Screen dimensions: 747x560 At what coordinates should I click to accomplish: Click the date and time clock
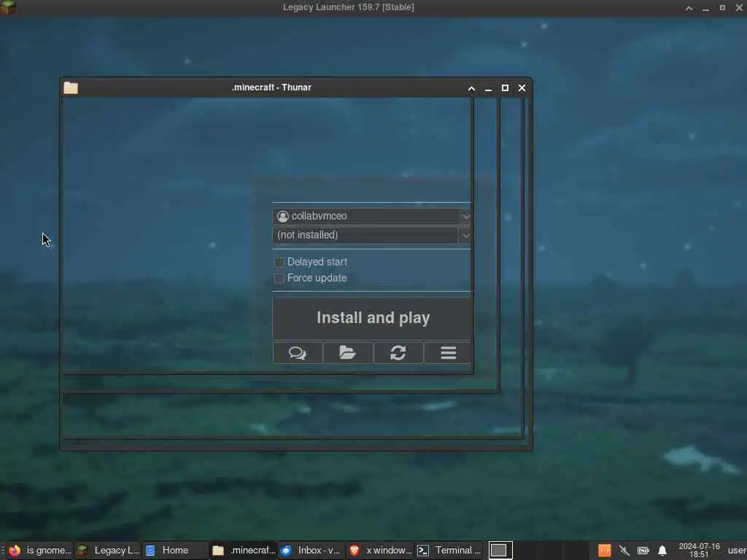(x=699, y=551)
